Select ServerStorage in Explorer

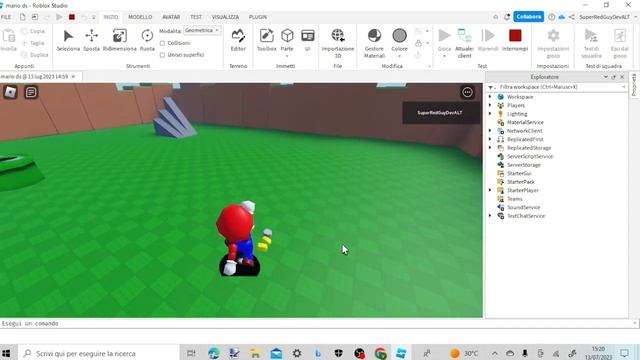[x=524, y=165]
